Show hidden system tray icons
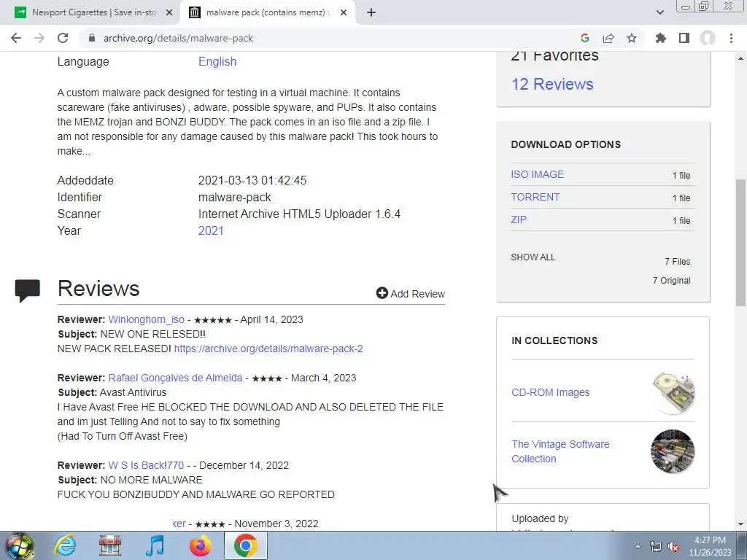Image resolution: width=747 pixels, height=560 pixels. tap(638, 546)
